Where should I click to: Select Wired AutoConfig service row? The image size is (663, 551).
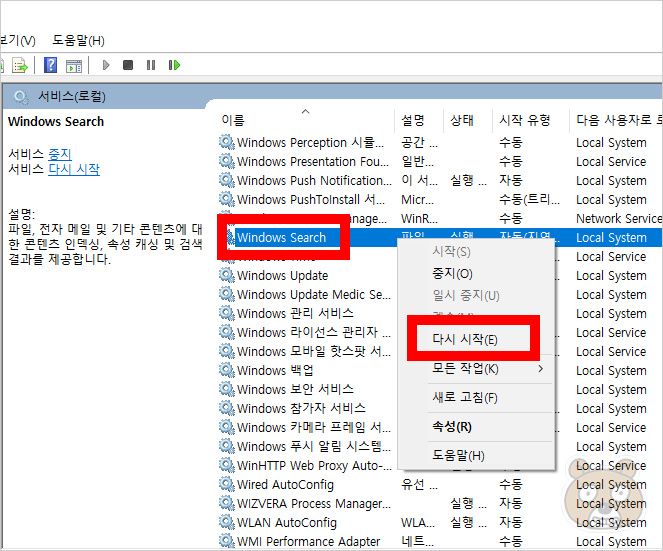285,485
